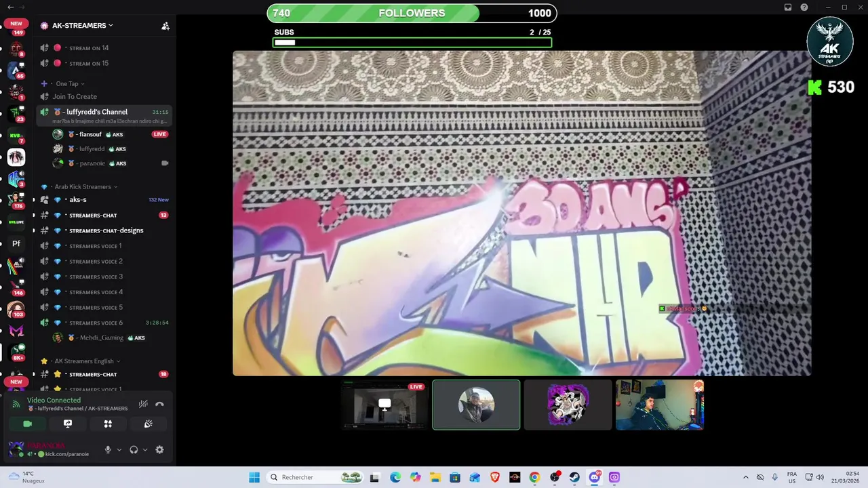Select the highlighted participant tile with man avatar
Image resolution: width=868 pixels, height=488 pixels.
pyautogui.click(x=476, y=405)
